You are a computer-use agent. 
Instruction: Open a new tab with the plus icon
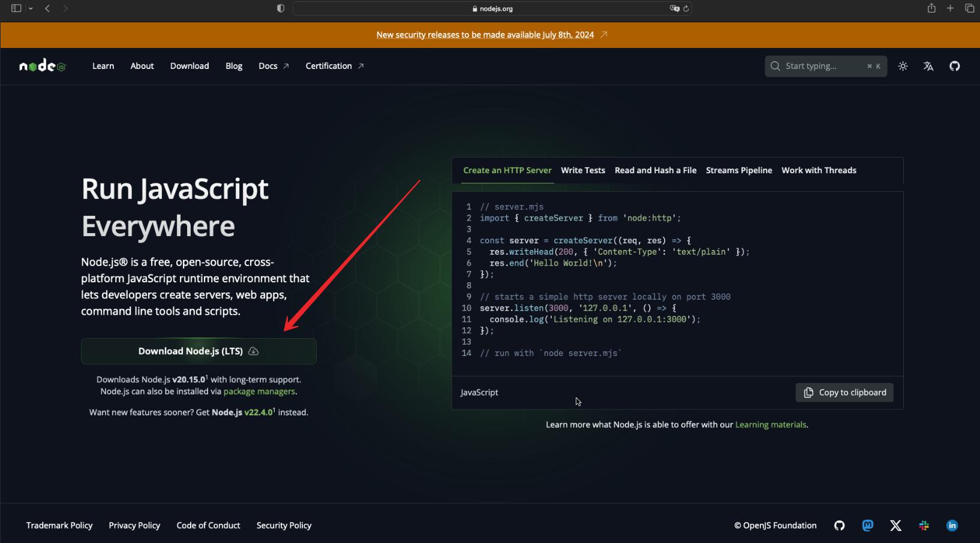950,8
